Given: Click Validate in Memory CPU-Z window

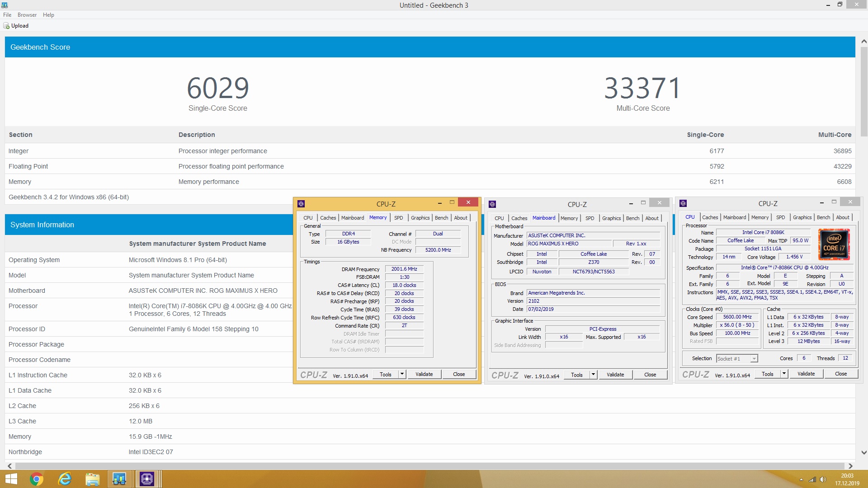Looking at the screenshot, I should (x=424, y=374).
